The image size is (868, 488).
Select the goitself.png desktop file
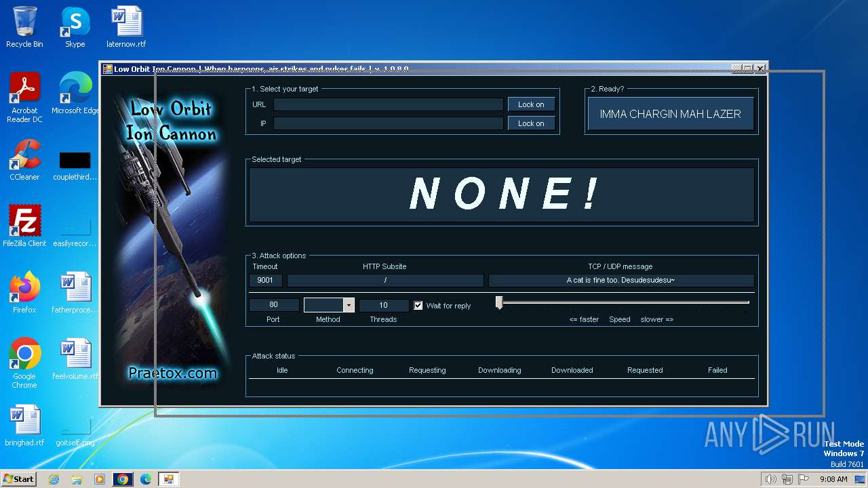tap(75, 432)
